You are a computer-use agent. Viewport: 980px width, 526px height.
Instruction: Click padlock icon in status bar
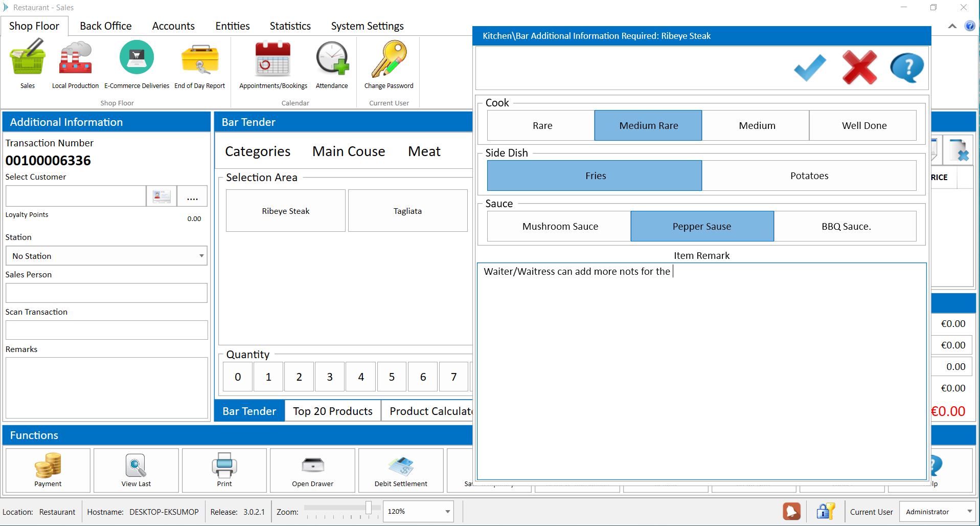point(825,511)
